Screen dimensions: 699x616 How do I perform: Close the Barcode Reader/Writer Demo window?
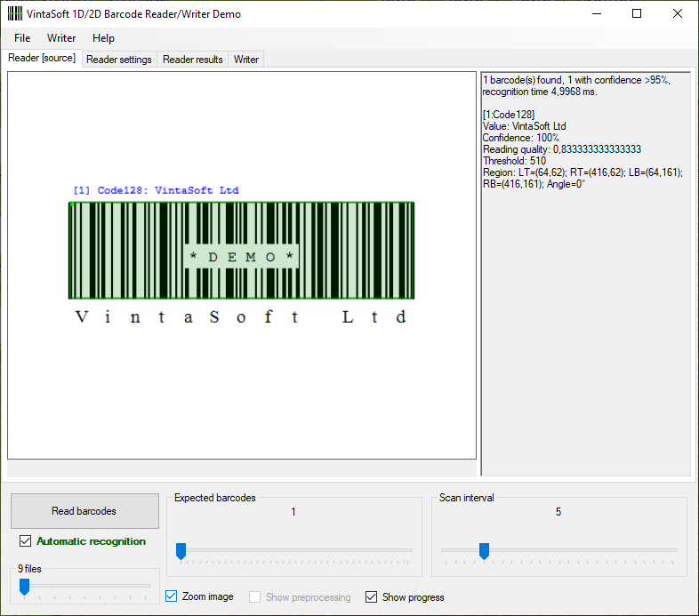click(678, 13)
